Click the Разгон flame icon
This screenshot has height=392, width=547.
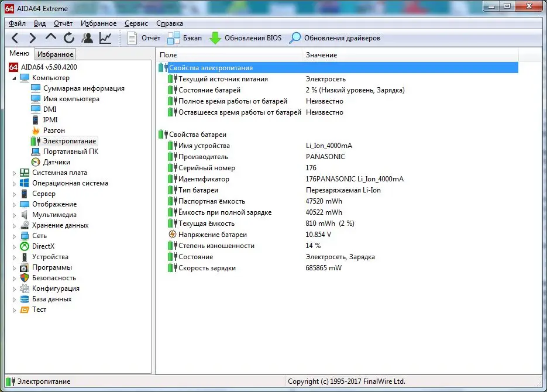point(36,130)
